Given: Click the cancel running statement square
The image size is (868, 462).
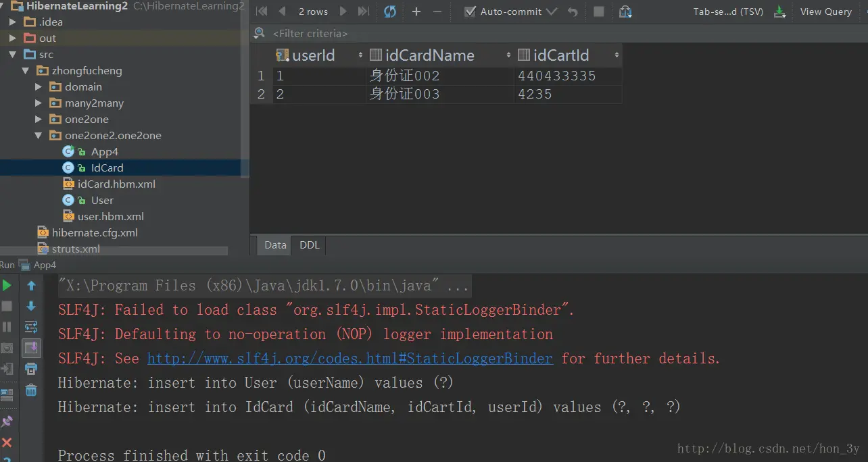Looking at the screenshot, I should pyautogui.click(x=599, y=11).
